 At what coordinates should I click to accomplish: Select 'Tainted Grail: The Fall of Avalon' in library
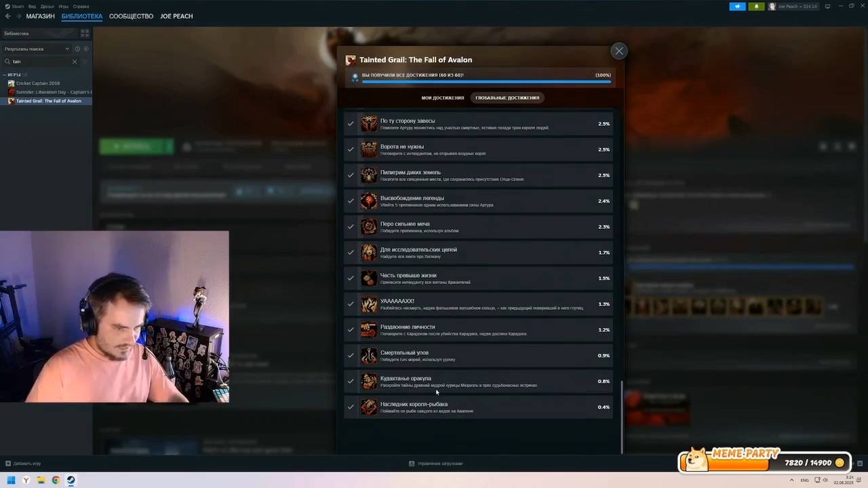(46, 101)
